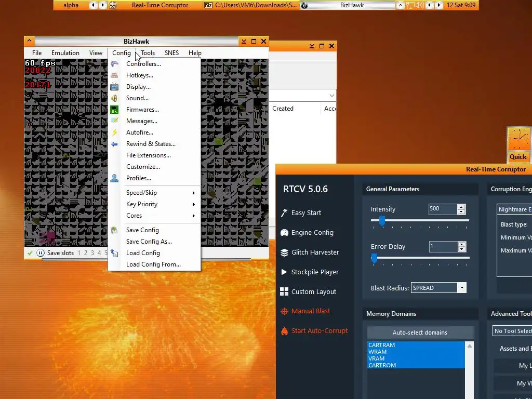This screenshot has width=532, height=399.
Task: Select VRAM in Memory Domains list
Action: tap(416, 358)
